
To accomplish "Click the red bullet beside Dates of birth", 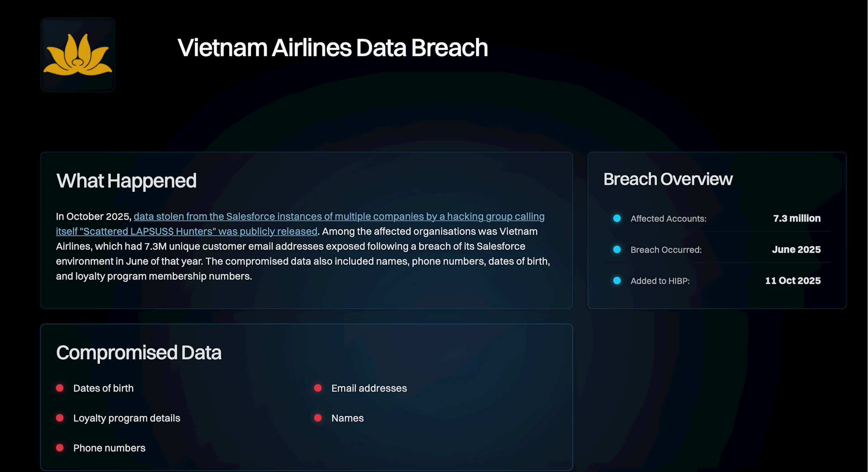I will coord(60,388).
